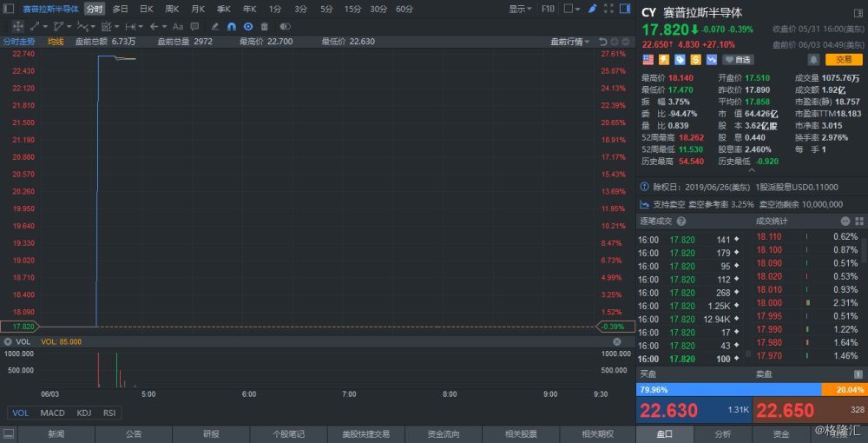This screenshot has width=868, height=443.
Task: Open the 显示 display dropdown
Action: (520, 9)
